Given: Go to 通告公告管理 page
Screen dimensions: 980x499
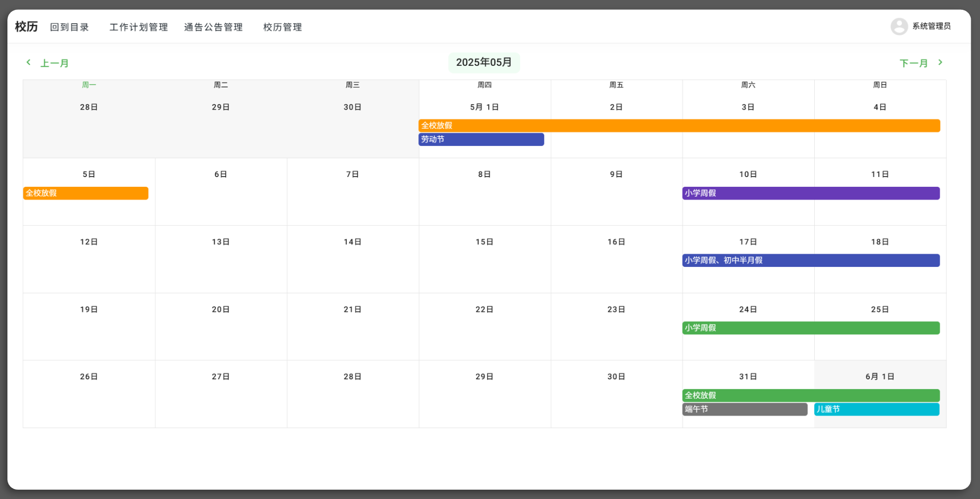Looking at the screenshot, I should [213, 27].
